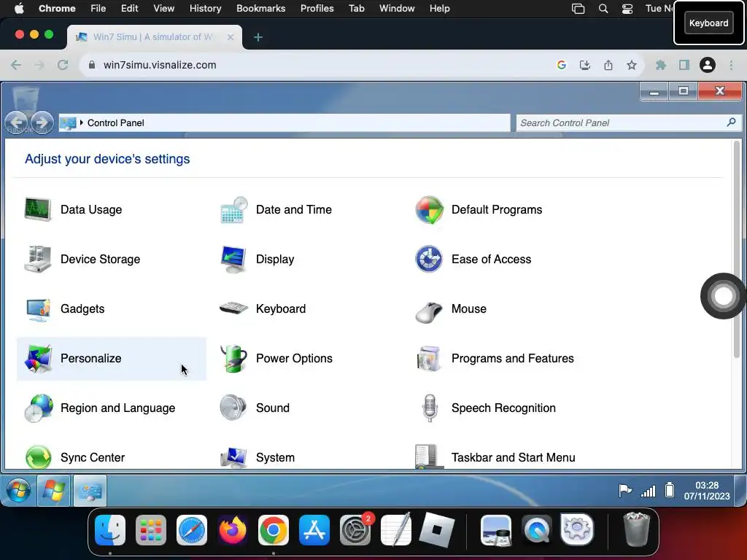
Task: Open App Store from the Dock
Action: pyautogui.click(x=314, y=530)
